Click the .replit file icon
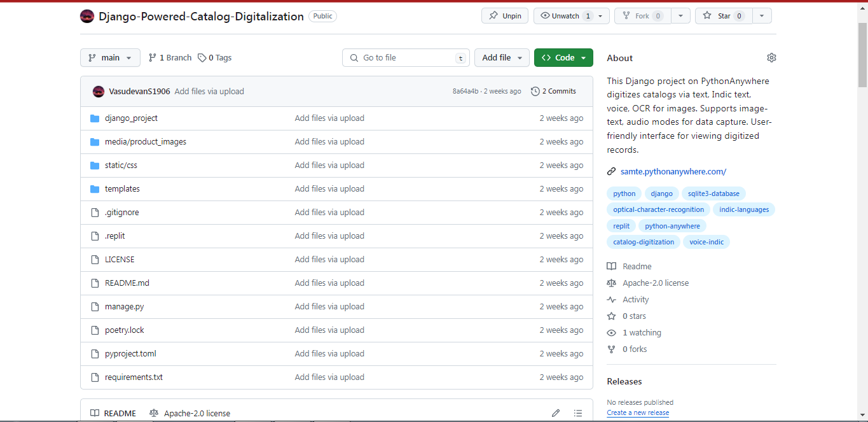The height and width of the screenshot is (422, 868). 95,236
